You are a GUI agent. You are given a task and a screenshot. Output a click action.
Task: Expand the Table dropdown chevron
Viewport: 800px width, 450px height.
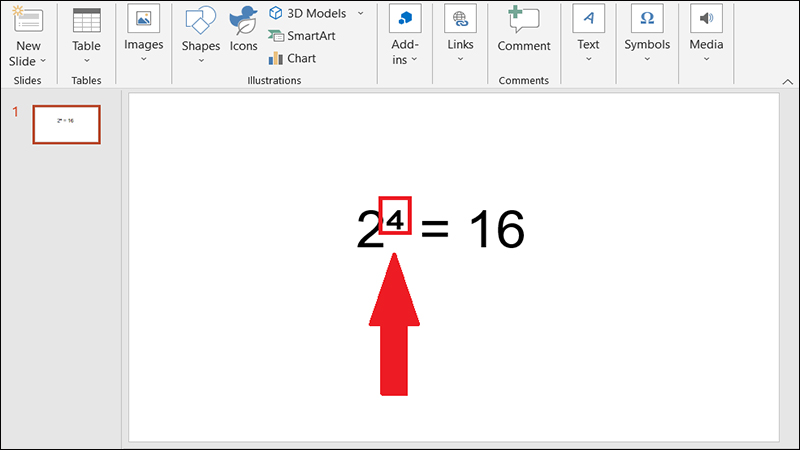pos(86,61)
